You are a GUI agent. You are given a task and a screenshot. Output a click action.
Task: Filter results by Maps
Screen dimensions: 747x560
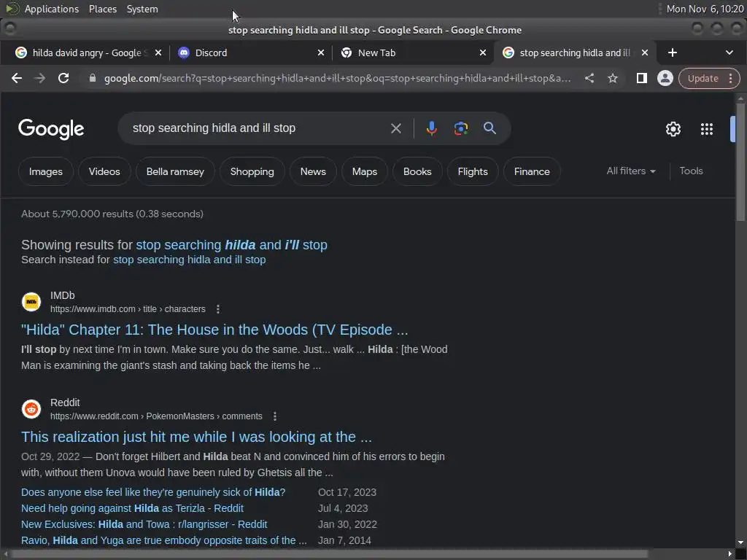click(365, 171)
